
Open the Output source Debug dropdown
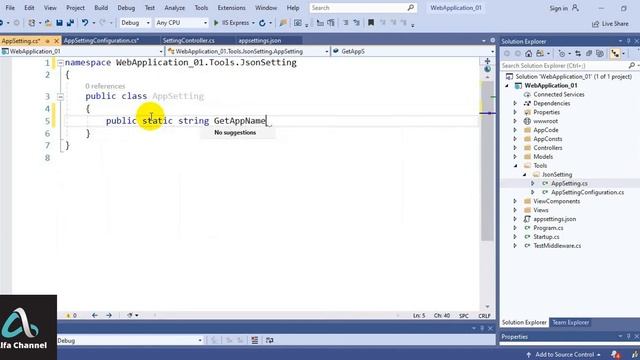coord(130,340)
